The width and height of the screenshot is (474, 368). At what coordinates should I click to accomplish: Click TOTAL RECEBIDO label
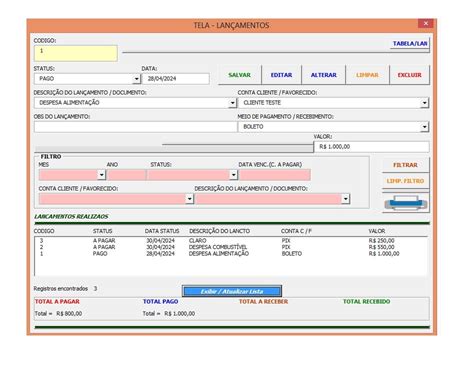366,302
